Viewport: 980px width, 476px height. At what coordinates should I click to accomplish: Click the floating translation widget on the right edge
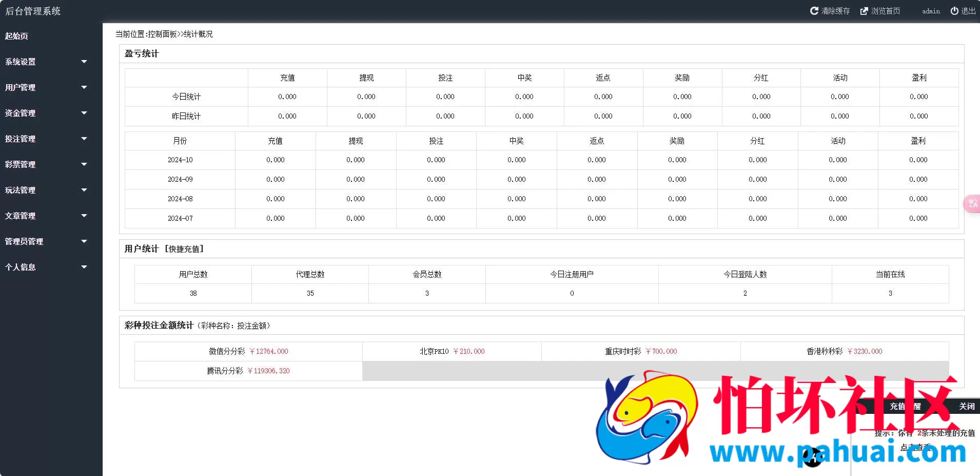(x=973, y=203)
